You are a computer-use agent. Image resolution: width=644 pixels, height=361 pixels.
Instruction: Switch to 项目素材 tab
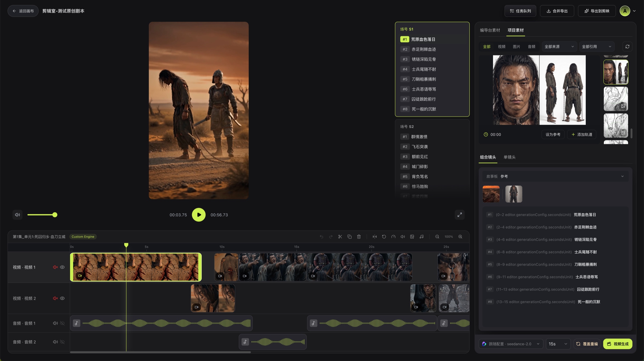pyautogui.click(x=515, y=30)
